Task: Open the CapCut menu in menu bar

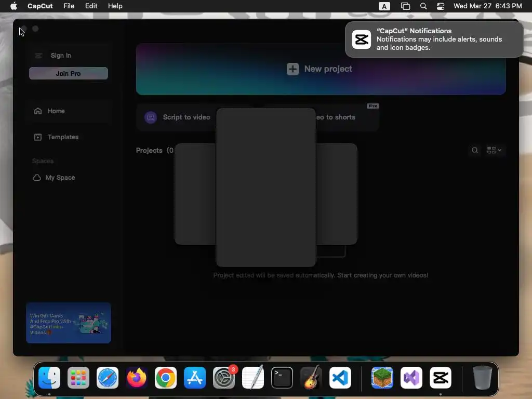Action: point(40,6)
